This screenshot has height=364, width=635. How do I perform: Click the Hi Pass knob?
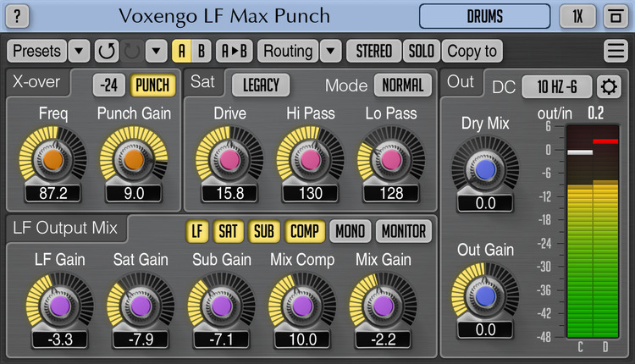click(311, 159)
